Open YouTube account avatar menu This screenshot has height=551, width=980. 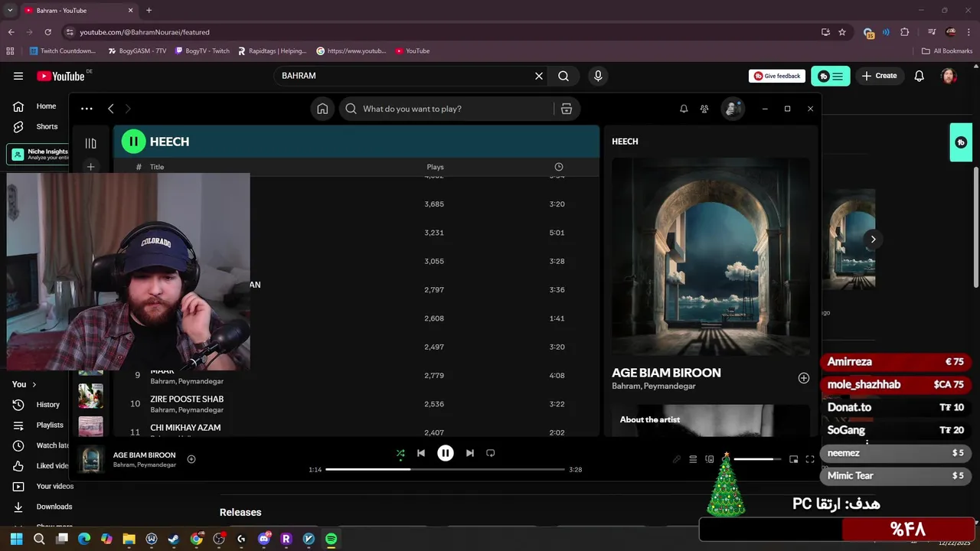[x=949, y=76]
